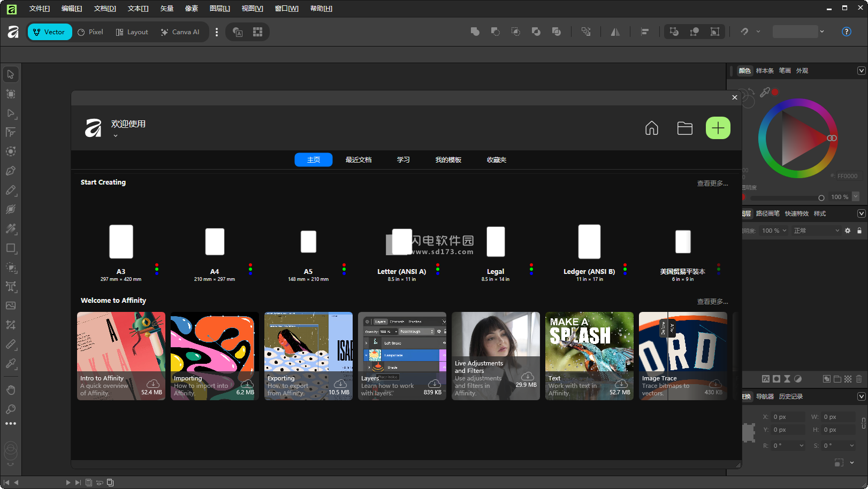Expand the chevron under 欢迎使用

click(115, 136)
